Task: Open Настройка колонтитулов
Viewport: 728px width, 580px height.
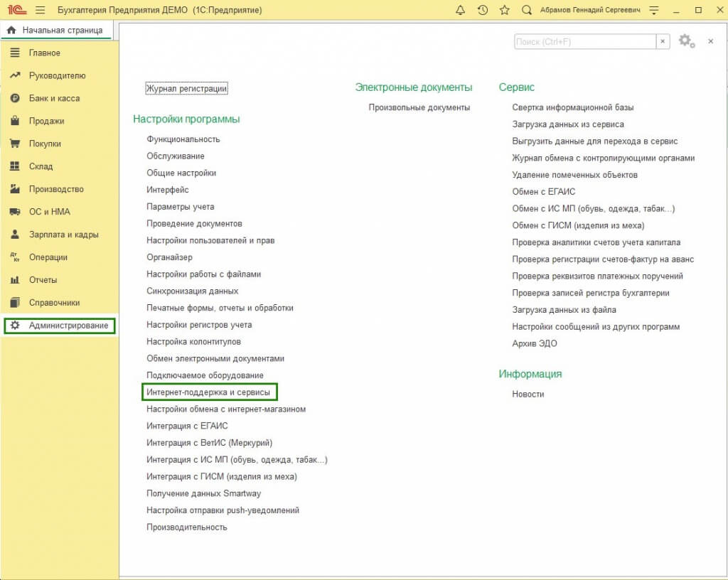Action: (193, 341)
